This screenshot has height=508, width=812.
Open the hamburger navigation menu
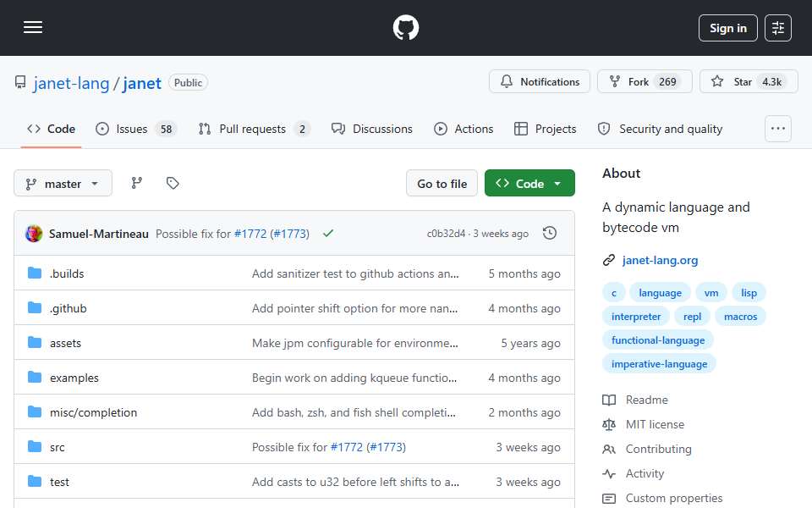(33, 27)
